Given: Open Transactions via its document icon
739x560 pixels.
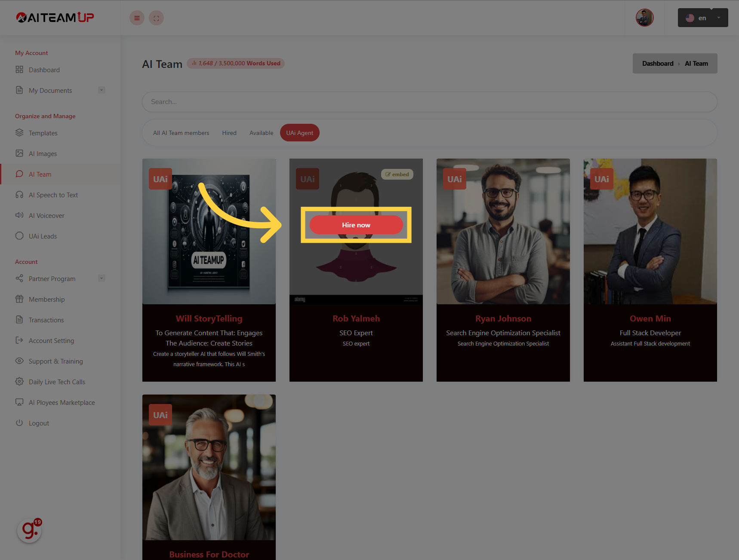Looking at the screenshot, I should pyautogui.click(x=19, y=320).
